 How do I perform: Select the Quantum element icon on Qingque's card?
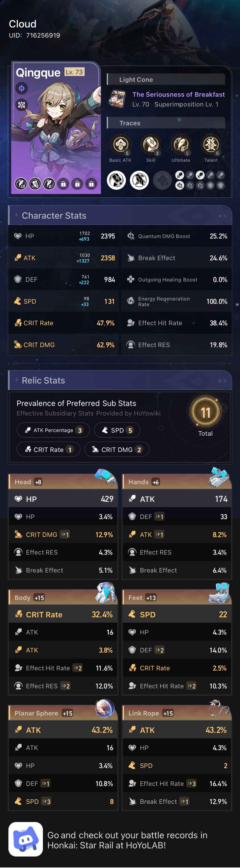click(21, 89)
